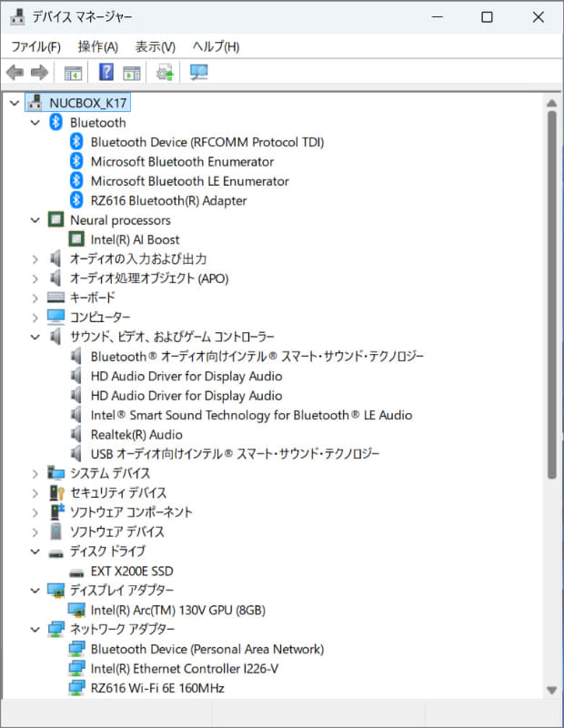Collapse サウンド、ビデオ、およびゲーム コントローラー category

(x=35, y=337)
